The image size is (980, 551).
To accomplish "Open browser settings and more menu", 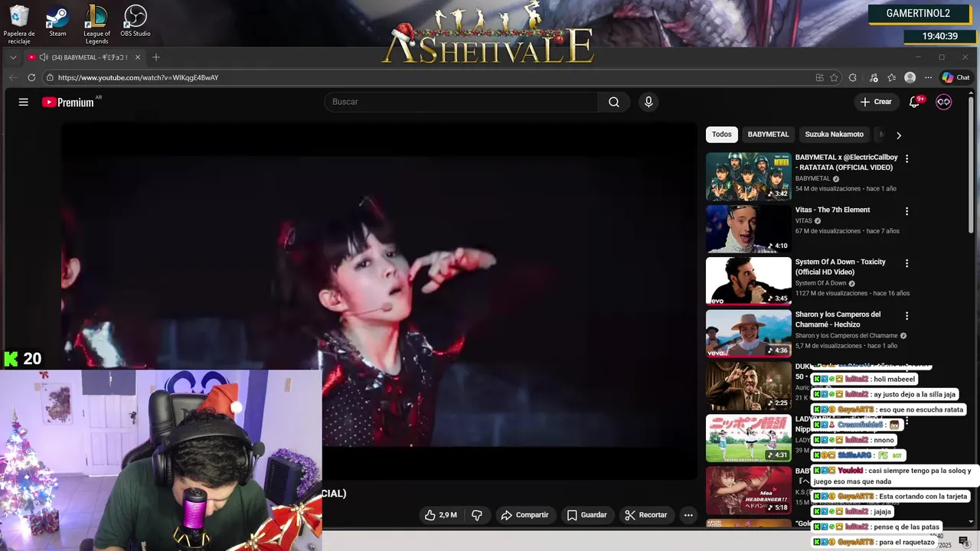I will pos(928,77).
